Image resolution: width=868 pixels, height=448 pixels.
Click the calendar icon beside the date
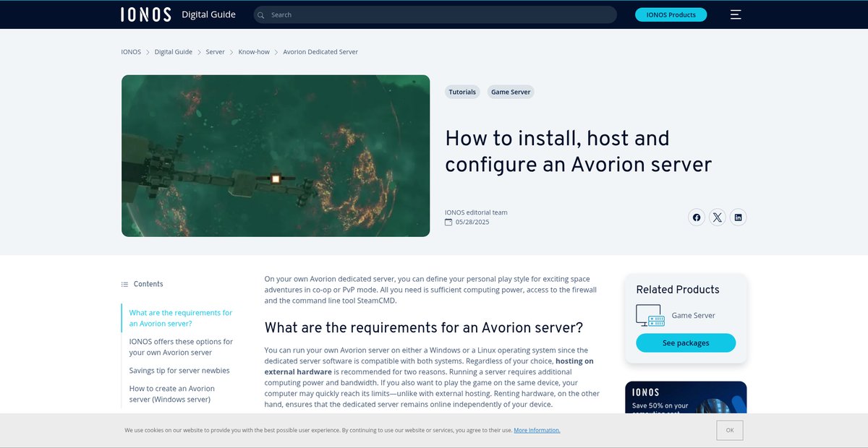(x=448, y=222)
